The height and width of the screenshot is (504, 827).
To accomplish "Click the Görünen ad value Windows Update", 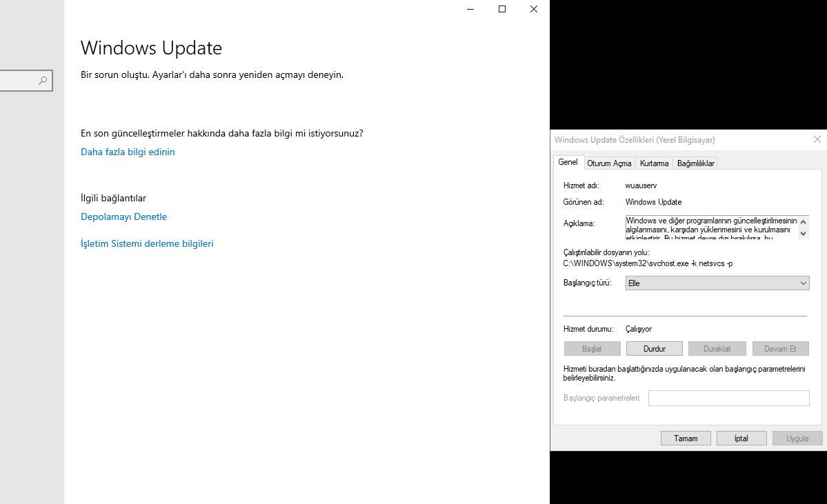I will [653, 202].
